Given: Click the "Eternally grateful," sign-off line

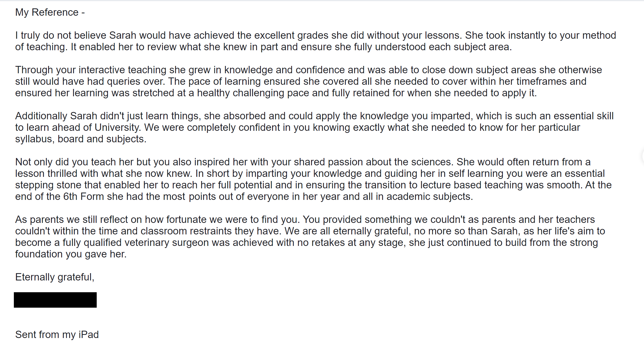Looking at the screenshot, I should 55,277.
